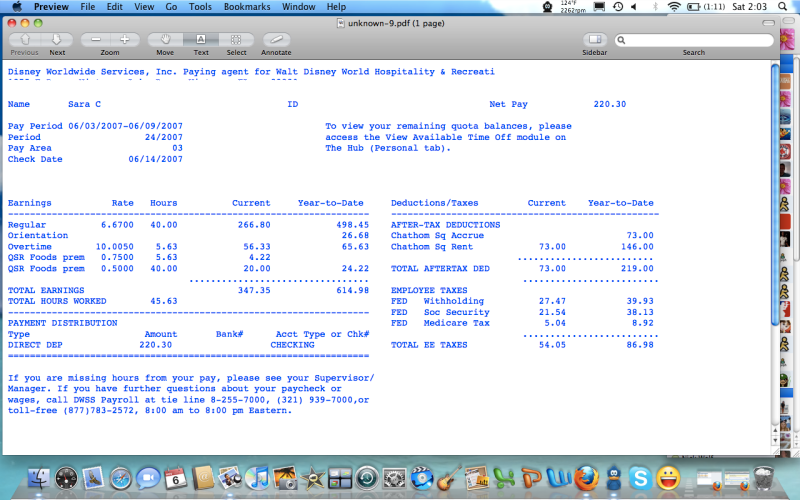The width and height of the screenshot is (800, 500).
Task: Open the Annotate tool
Action: tap(276, 40)
